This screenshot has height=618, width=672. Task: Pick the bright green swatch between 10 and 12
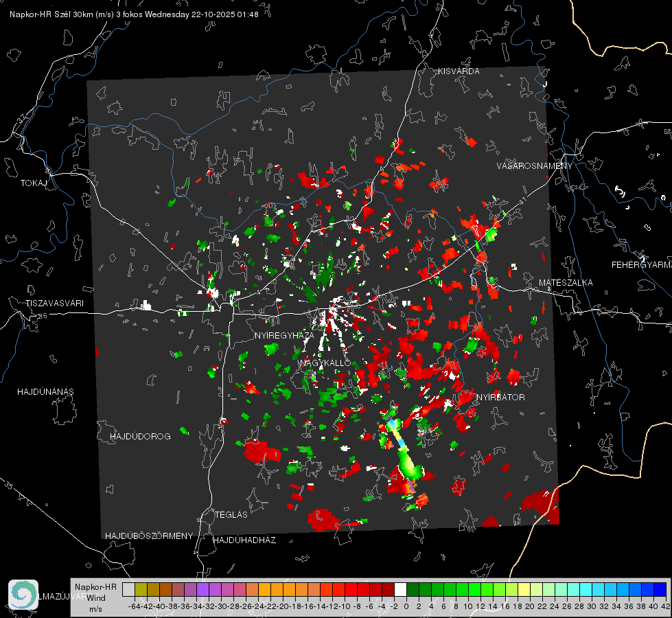tap(475, 589)
